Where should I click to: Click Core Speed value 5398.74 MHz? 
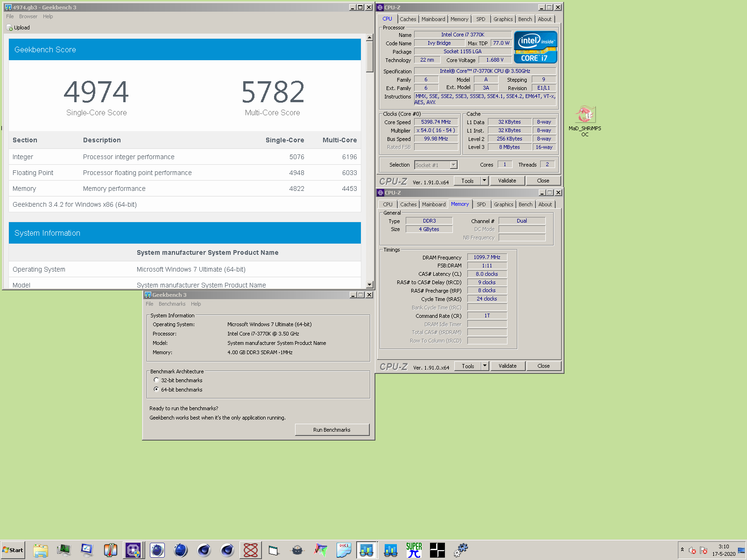pos(436,122)
